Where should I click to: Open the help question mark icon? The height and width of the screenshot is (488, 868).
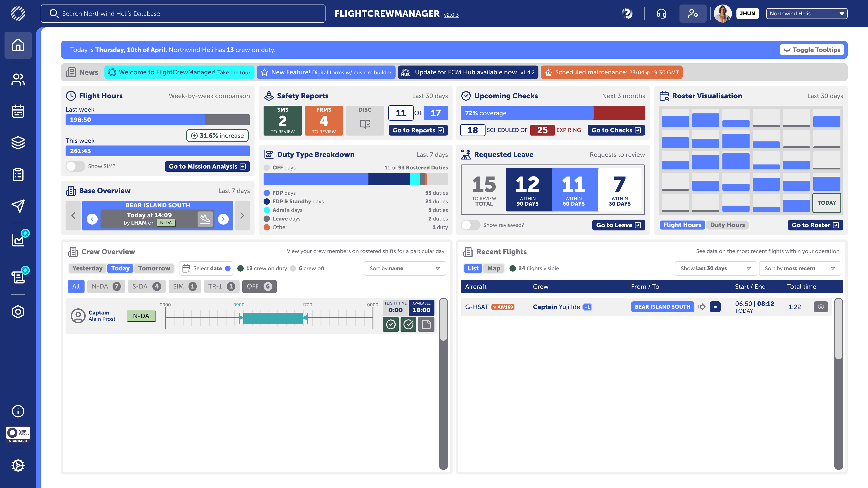[627, 14]
